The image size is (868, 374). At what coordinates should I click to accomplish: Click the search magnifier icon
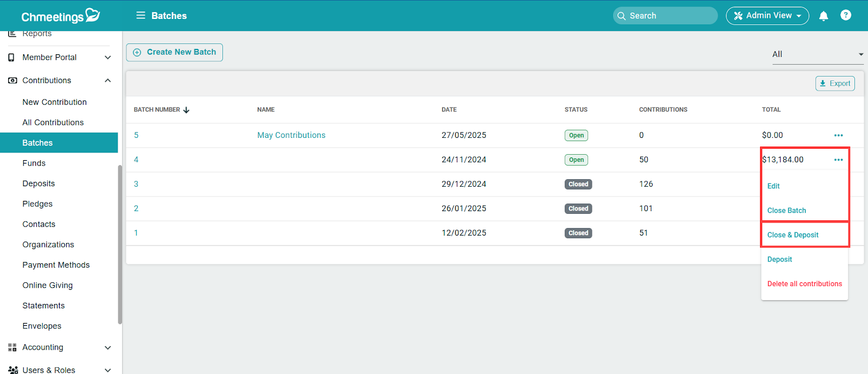pos(622,16)
